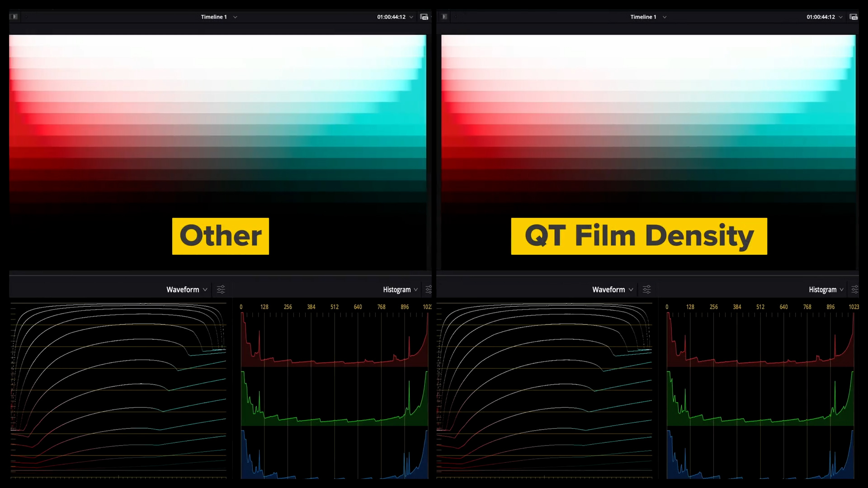Click the viewer flag icon top-left
Viewport: 868px width, 488px height.
(14, 16)
